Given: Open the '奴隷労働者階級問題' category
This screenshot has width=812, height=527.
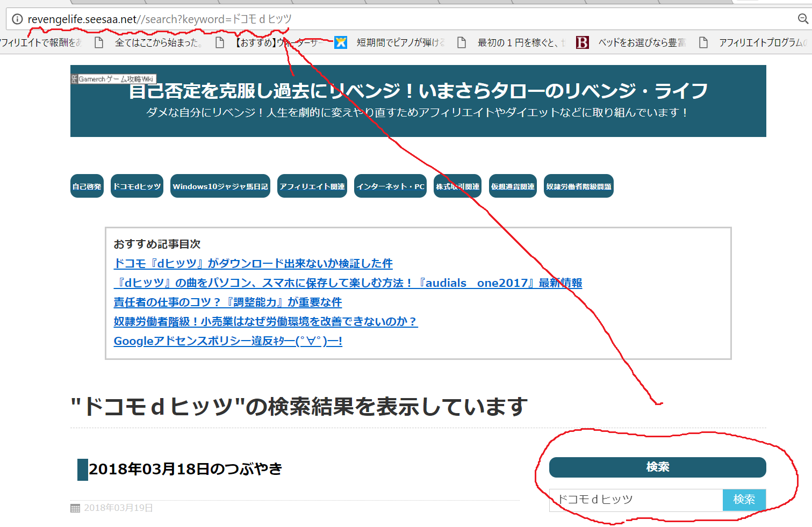Looking at the screenshot, I should tap(579, 186).
